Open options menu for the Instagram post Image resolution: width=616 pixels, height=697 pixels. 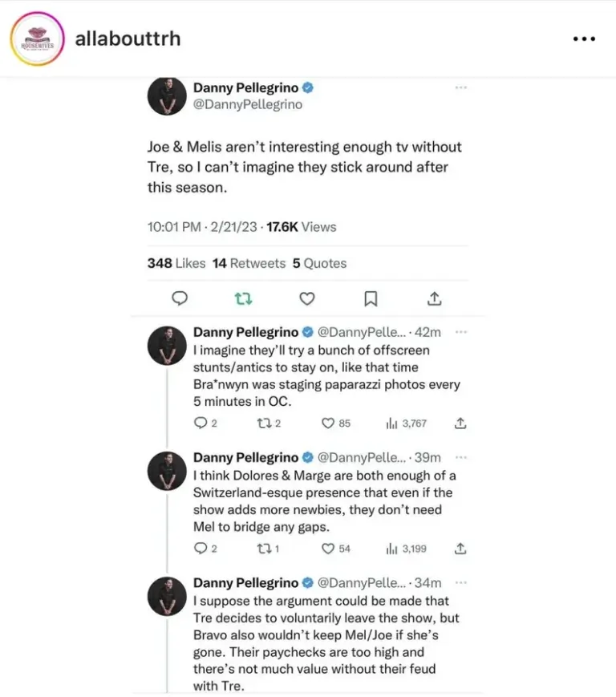coord(585,38)
